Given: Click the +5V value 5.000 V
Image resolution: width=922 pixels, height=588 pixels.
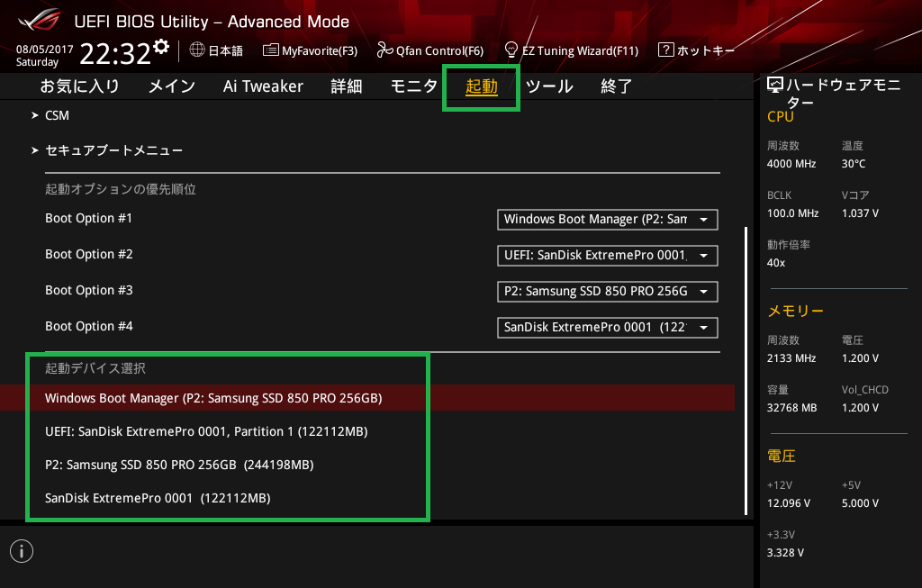Looking at the screenshot, I should point(860,503).
